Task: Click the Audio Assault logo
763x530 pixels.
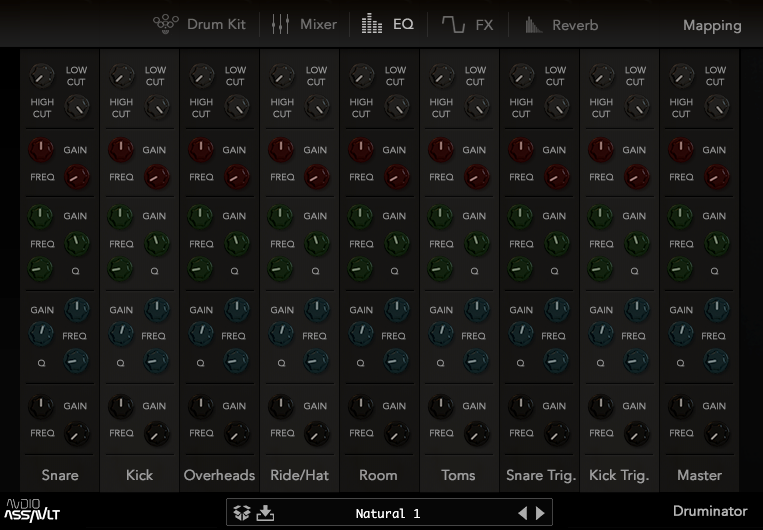Action: point(32,511)
